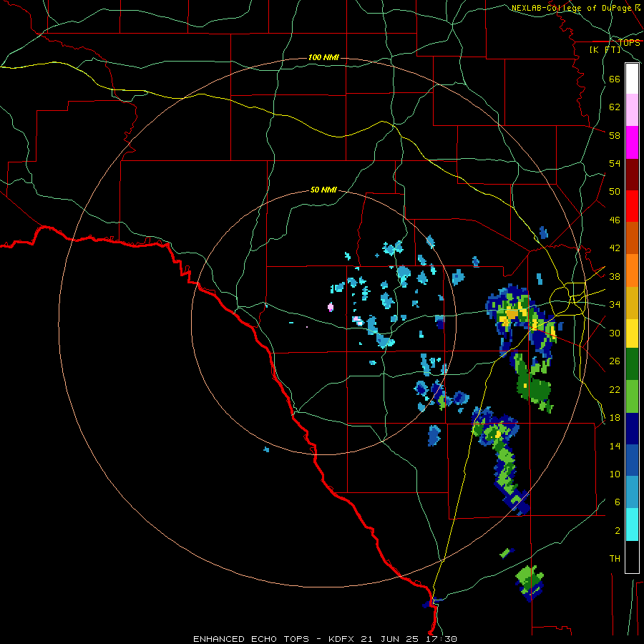644x644 pixels.
Task: Pick the magenta legend color block
Action: pyautogui.click(x=632, y=142)
